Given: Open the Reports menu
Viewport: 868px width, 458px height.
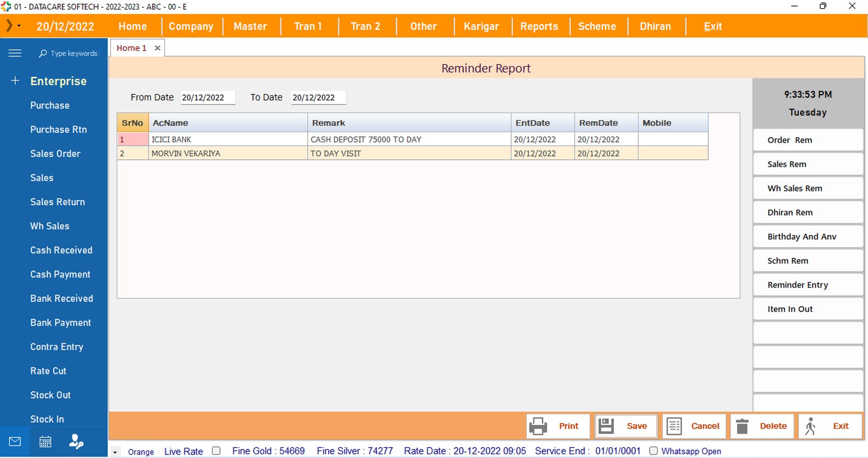Looking at the screenshot, I should (539, 26).
